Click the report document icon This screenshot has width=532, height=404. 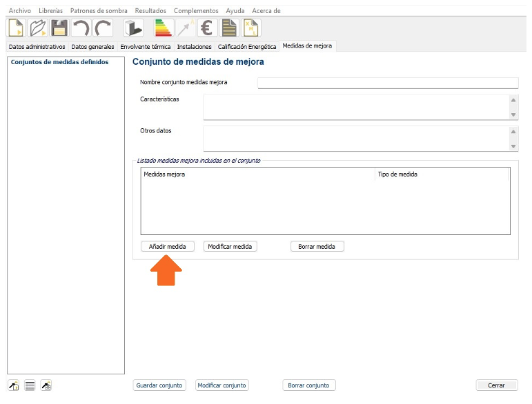(x=228, y=28)
